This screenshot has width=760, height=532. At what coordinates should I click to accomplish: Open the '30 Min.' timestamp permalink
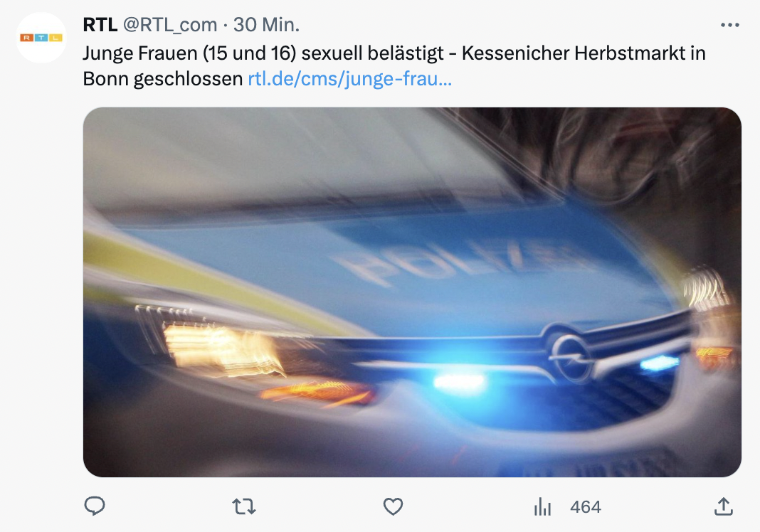(267, 25)
